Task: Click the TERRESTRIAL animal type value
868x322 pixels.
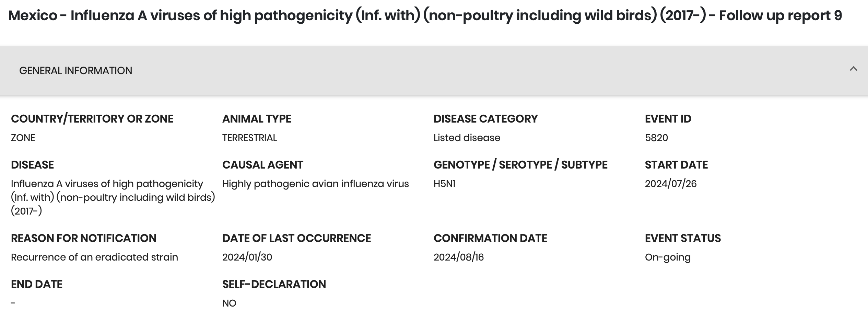Action: [249, 138]
